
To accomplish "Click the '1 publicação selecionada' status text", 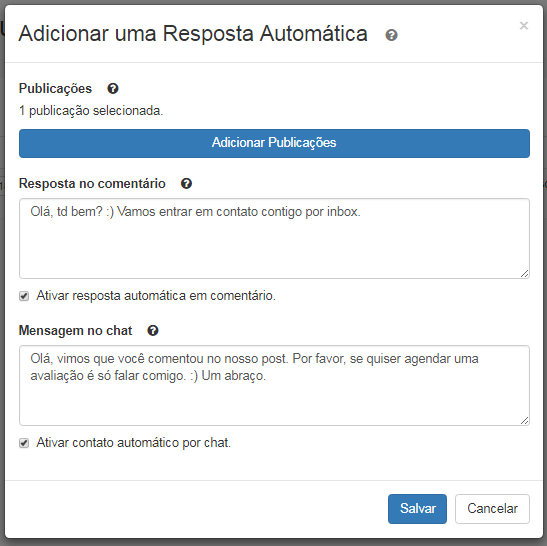I will coord(91,111).
